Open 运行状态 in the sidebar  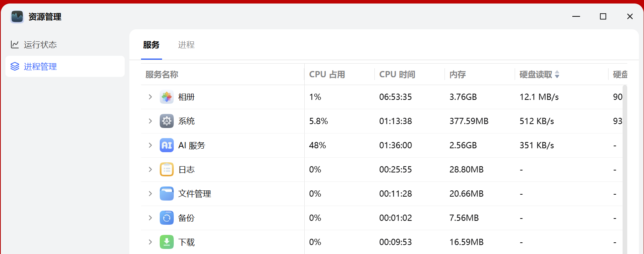click(65, 44)
